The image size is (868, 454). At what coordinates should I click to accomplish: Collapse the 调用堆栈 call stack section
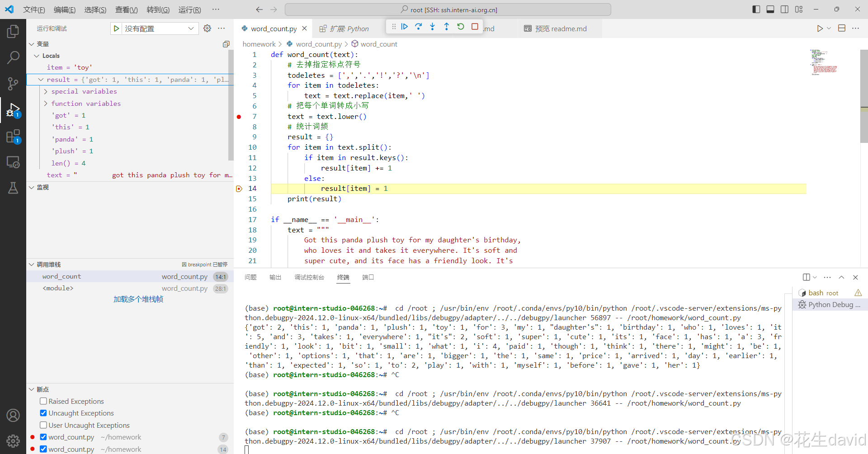coord(32,265)
